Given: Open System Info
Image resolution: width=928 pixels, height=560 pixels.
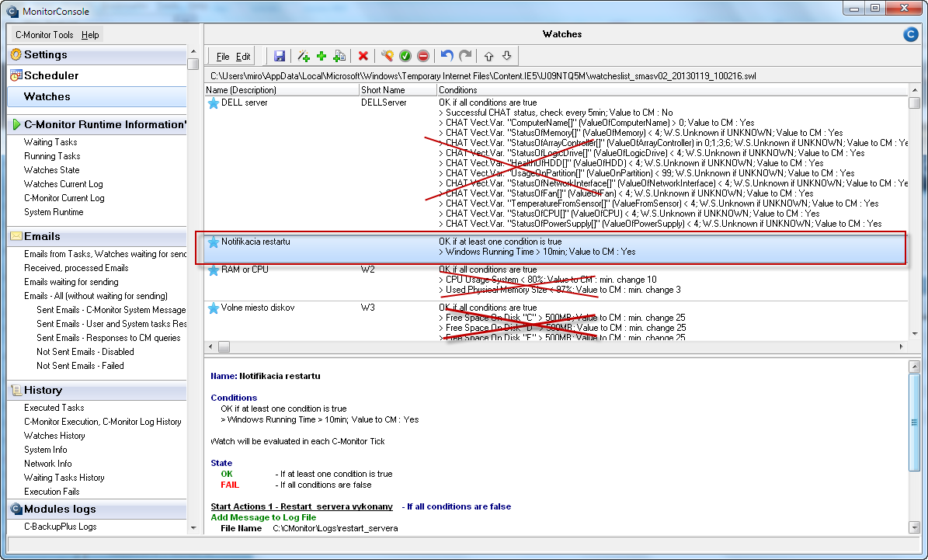Looking at the screenshot, I should click(46, 450).
